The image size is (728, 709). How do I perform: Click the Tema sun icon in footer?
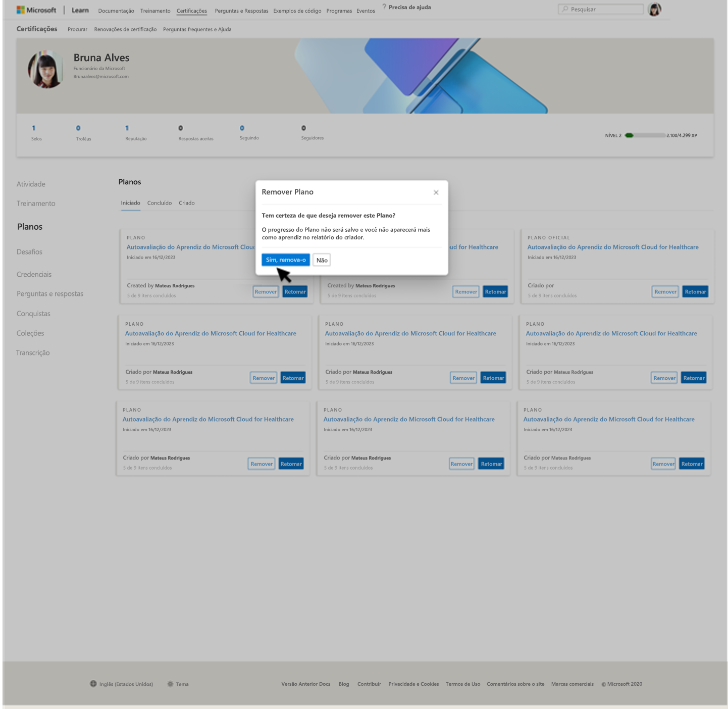[170, 683]
